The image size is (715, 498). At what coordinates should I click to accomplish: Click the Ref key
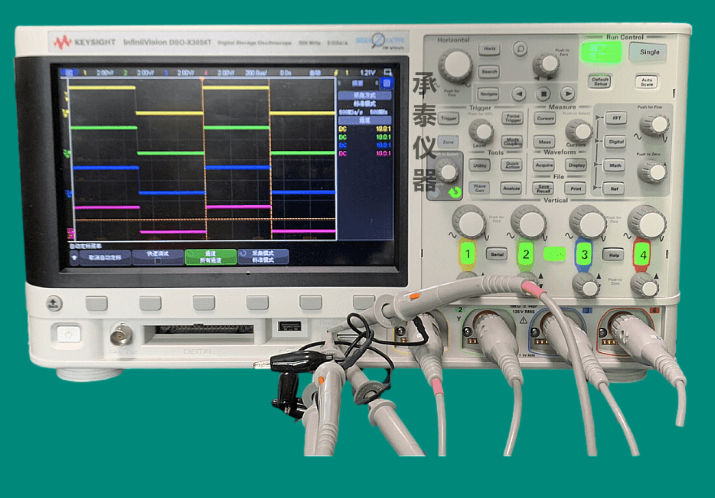click(614, 188)
